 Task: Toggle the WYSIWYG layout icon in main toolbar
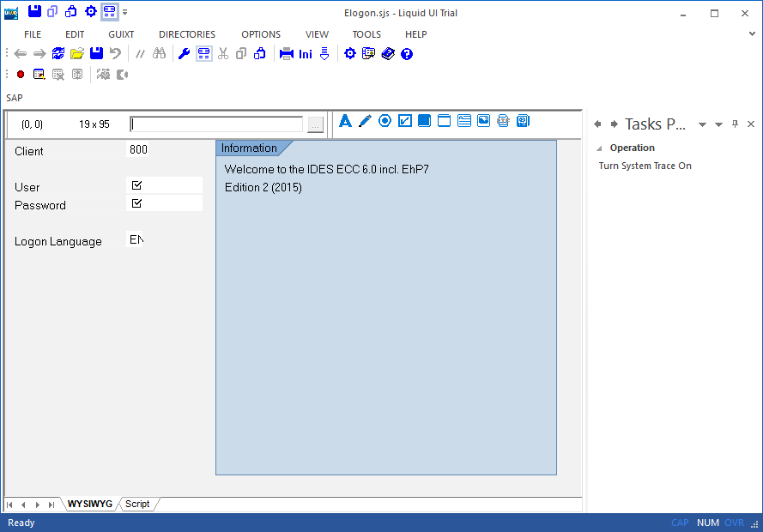pyautogui.click(x=204, y=54)
